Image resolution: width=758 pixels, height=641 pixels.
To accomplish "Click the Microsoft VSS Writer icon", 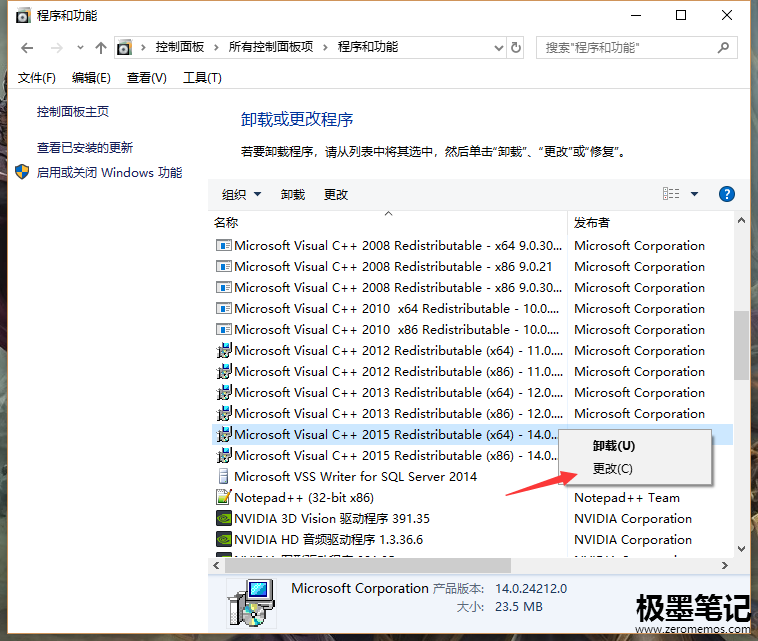I will click(223, 476).
